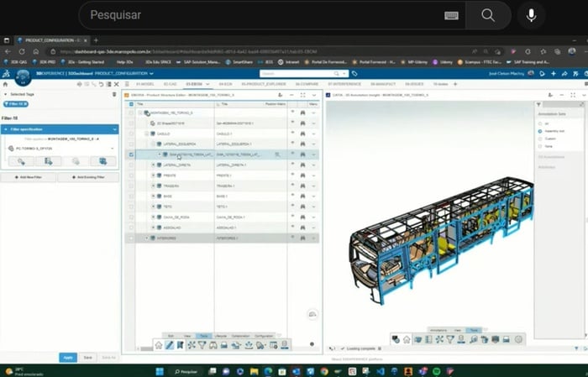Click the home icon in 3D viewer toolbar
Image resolution: width=588 pixels, height=377 pixels.
click(x=407, y=339)
